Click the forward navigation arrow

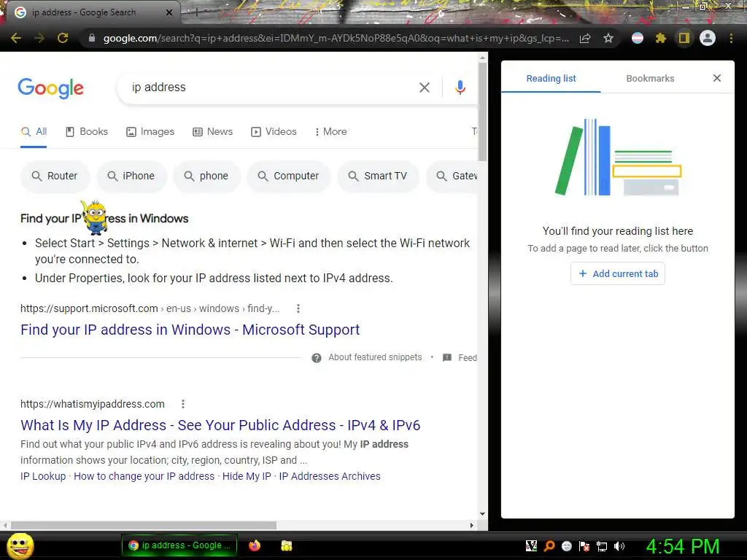pos(39,38)
